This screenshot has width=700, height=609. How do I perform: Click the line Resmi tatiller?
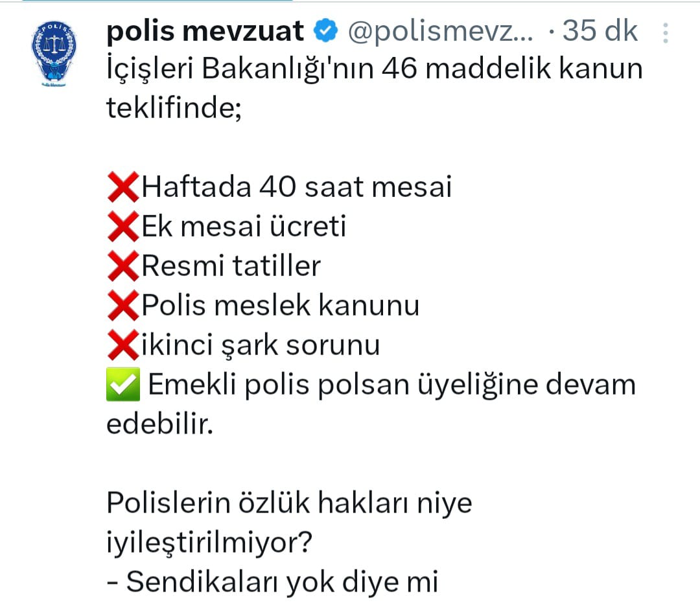[x=231, y=266]
